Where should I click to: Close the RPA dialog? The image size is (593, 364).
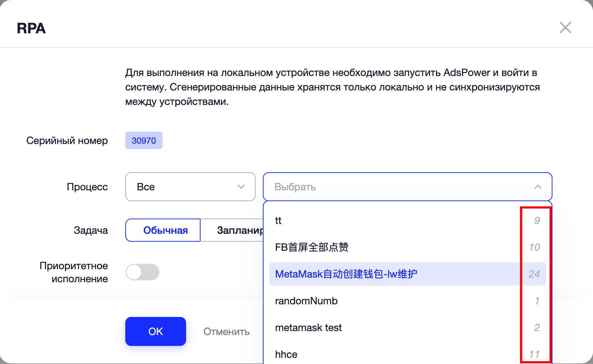[565, 27]
